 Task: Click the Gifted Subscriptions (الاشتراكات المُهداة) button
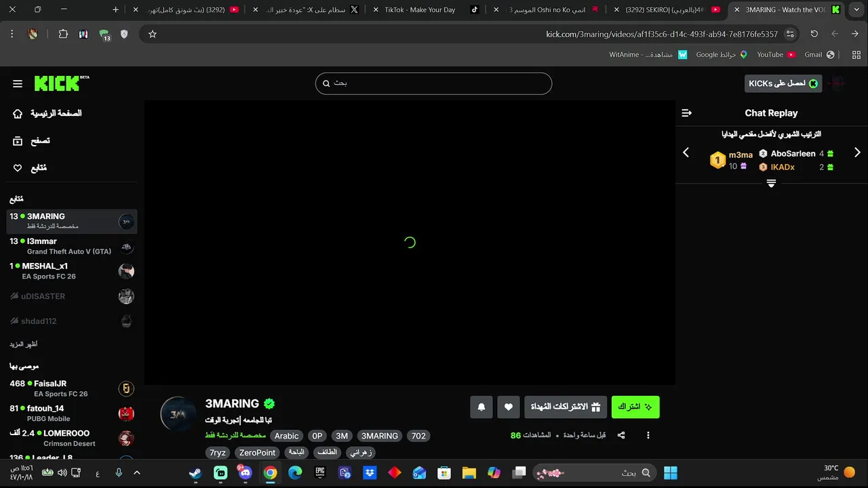(566, 407)
